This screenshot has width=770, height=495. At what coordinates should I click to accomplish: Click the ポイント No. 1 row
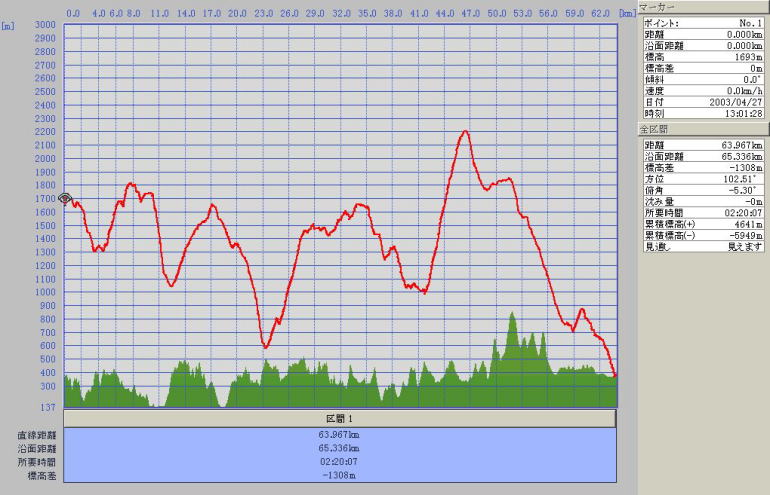click(702, 22)
